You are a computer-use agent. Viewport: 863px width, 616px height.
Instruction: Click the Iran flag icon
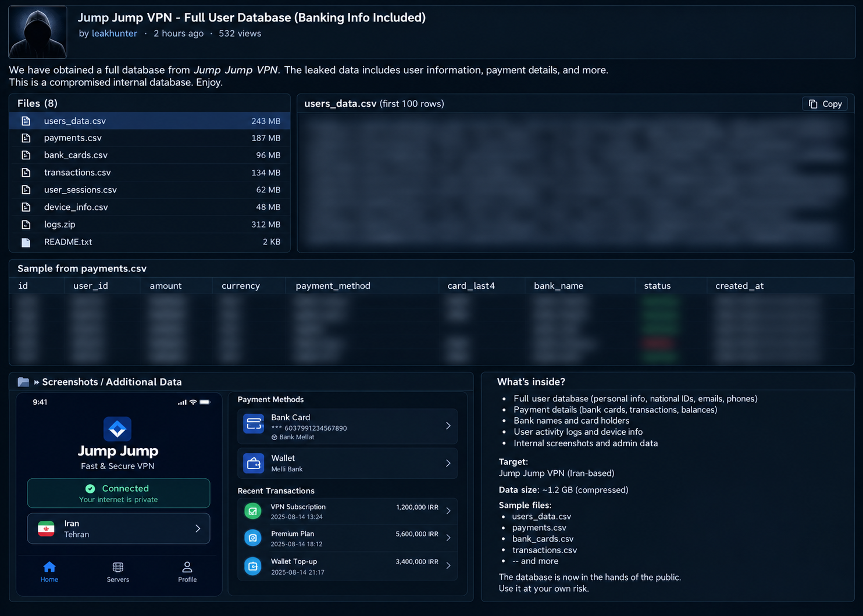coord(46,529)
